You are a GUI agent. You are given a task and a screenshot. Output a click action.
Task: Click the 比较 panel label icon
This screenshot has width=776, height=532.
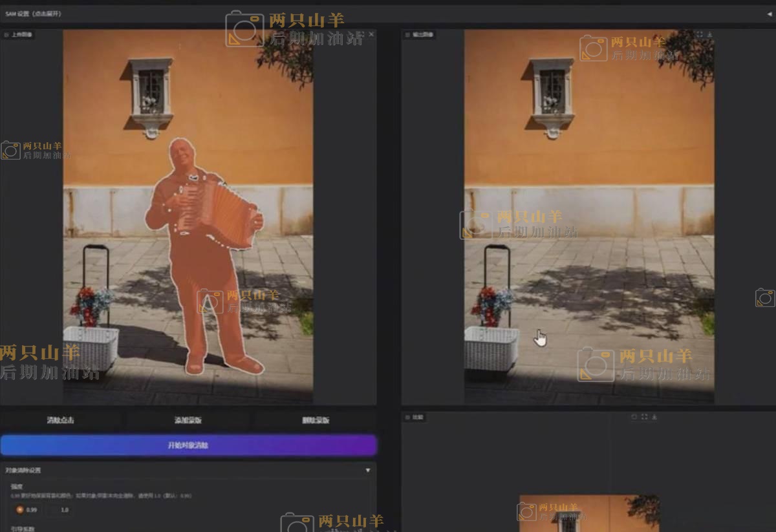[x=408, y=418]
